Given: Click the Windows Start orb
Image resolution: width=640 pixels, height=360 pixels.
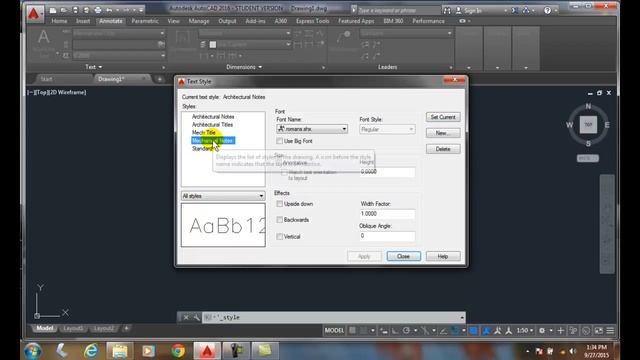Looking at the screenshot, I should coord(33,351).
